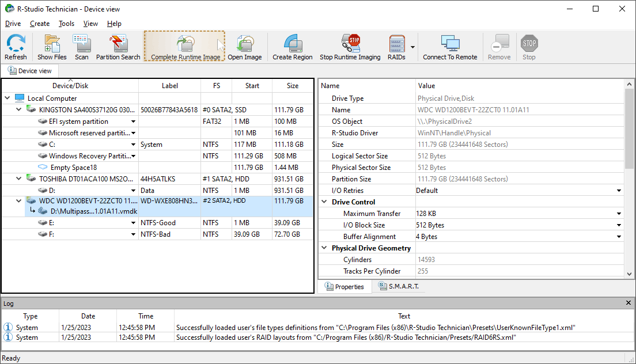The height and width of the screenshot is (364, 636).
Task: Select the F: NTFS-Bad partition icon
Action: (43, 234)
